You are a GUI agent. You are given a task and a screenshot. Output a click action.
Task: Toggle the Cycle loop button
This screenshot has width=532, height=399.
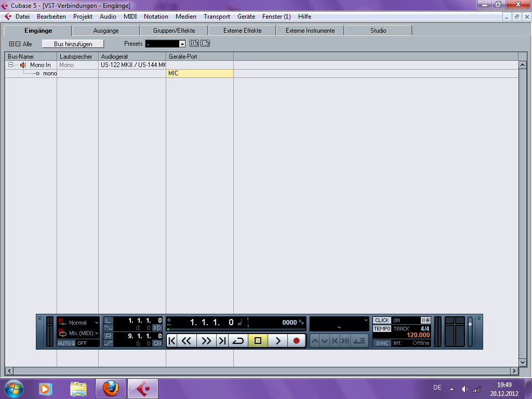pyautogui.click(x=238, y=341)
